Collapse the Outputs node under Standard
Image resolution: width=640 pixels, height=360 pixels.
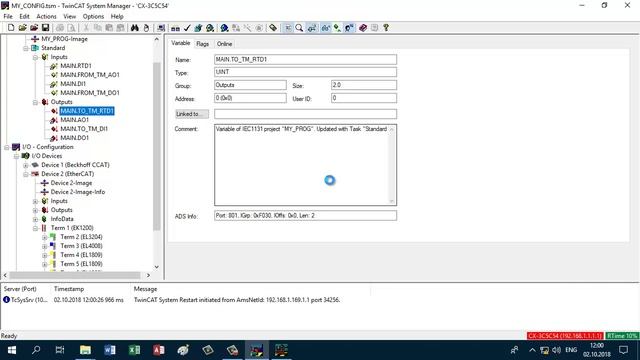pyautogui.click(x=36, y=102)
